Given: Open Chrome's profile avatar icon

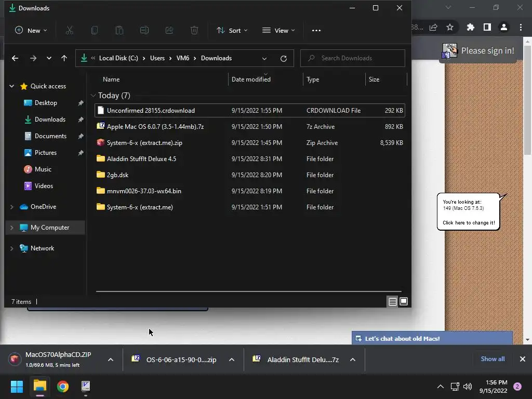Looking at the screenshot, I should (504, 27).
